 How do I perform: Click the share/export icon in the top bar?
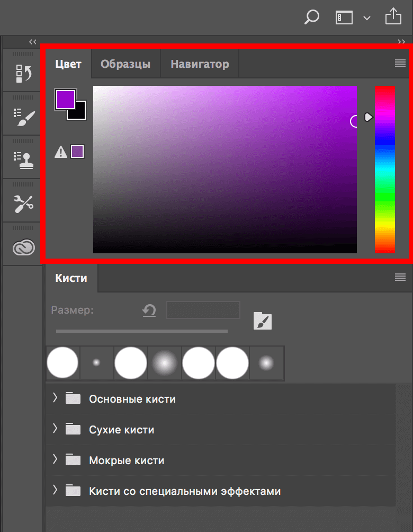pyautogui.click(x=393, y=17)
